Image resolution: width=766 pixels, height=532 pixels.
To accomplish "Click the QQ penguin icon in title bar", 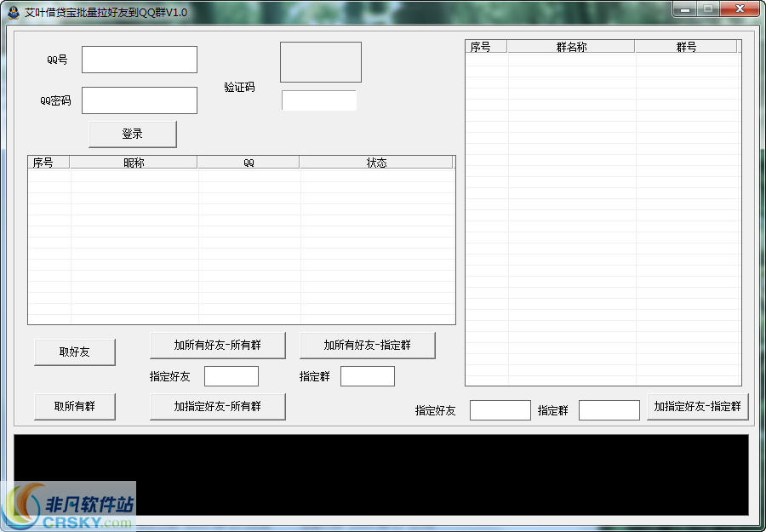I will click(x=13, y=12).
